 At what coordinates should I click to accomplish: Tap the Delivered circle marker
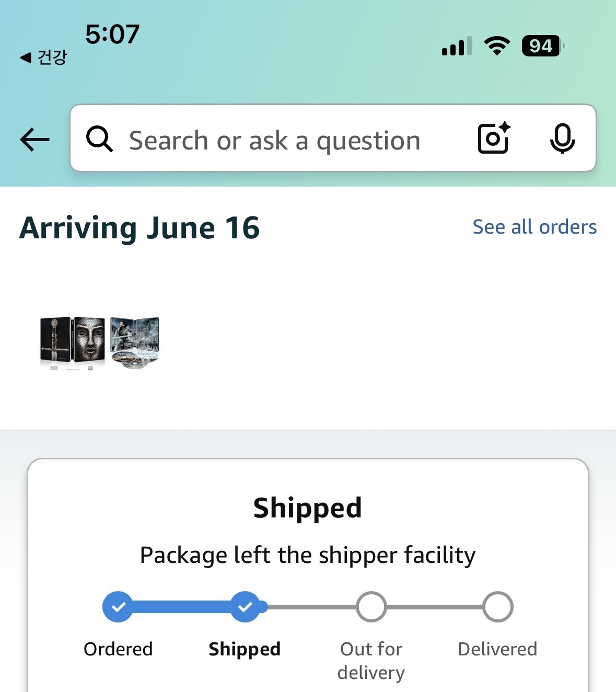[x=498, y=607]
